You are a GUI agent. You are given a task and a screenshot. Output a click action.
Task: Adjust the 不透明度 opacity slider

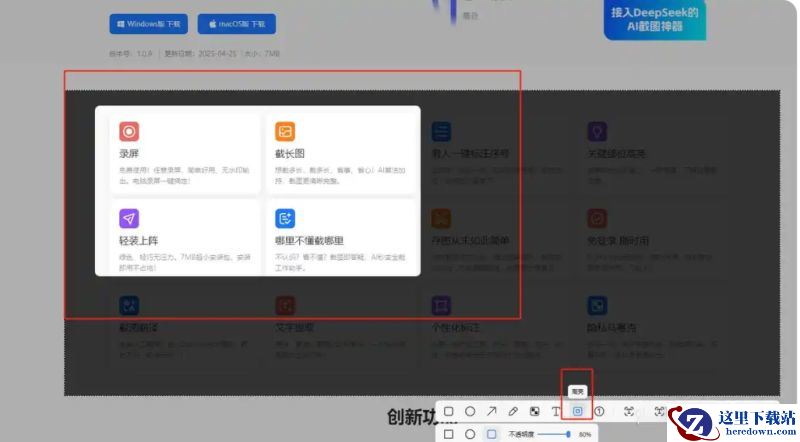pos(555,434)
